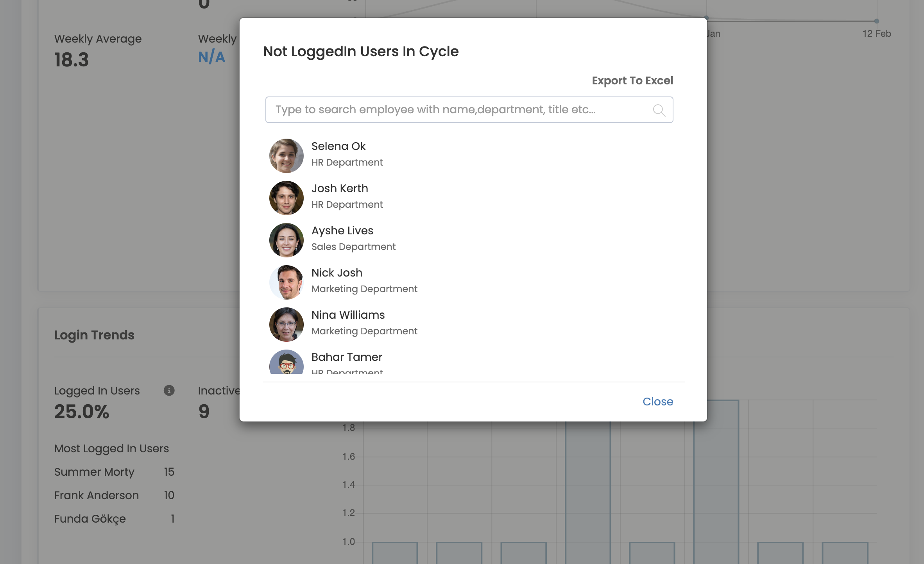
Task: Click the Logged In Users info icon
Action: pyautogui.click(x=169, y=390)
